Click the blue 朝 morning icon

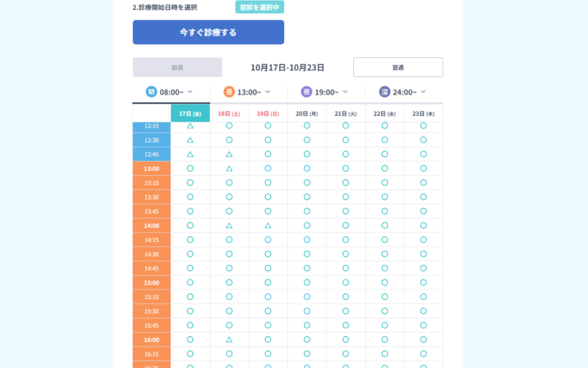(151, 92)
